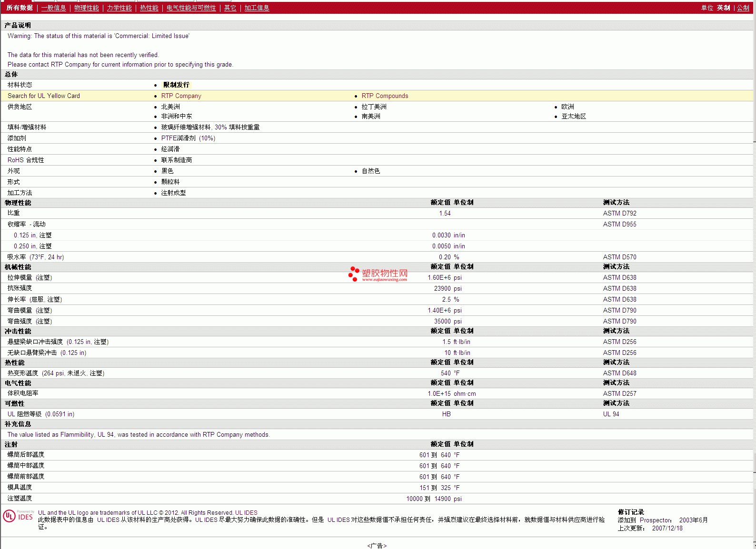This screenshot has height=549, width=756.
Task: Click the RTP Company yellow card link
Action: point(181,96)
